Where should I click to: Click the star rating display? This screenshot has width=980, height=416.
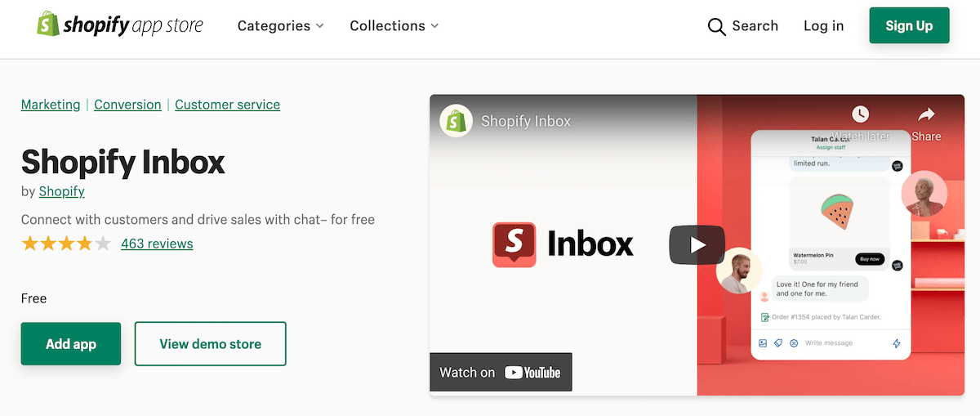(66, 244)
